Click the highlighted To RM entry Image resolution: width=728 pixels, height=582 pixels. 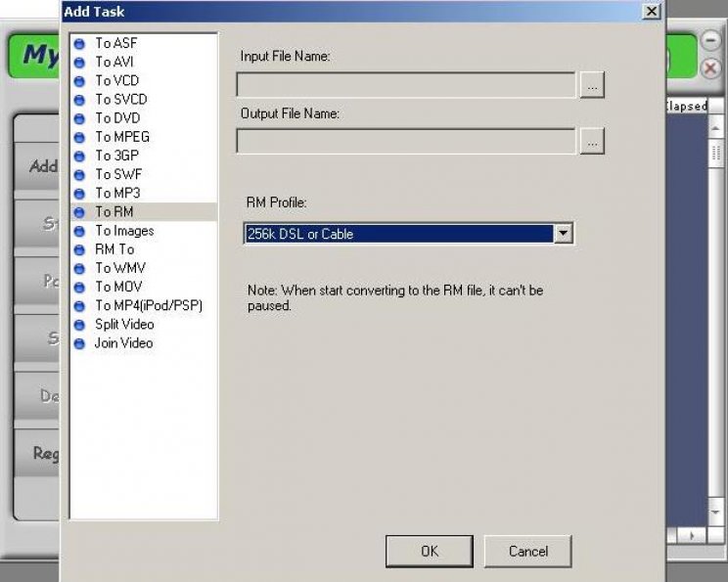[144, 211]
